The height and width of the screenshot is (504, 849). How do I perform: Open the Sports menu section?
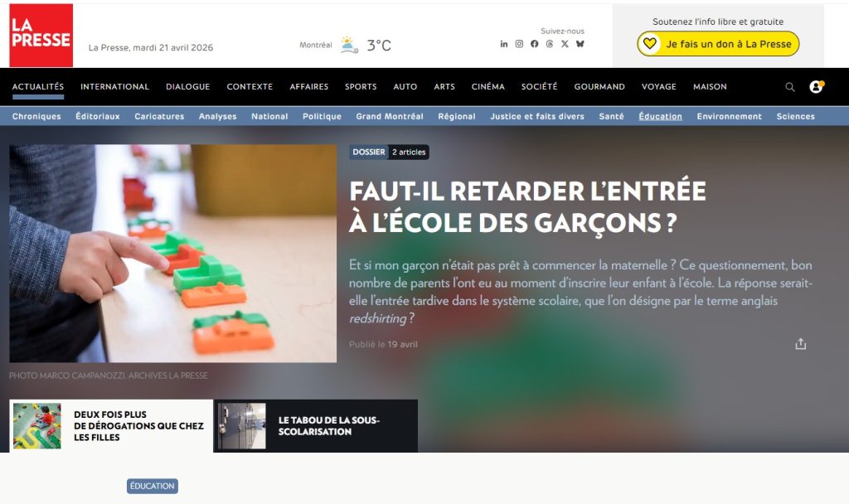(x=361, y=86)
